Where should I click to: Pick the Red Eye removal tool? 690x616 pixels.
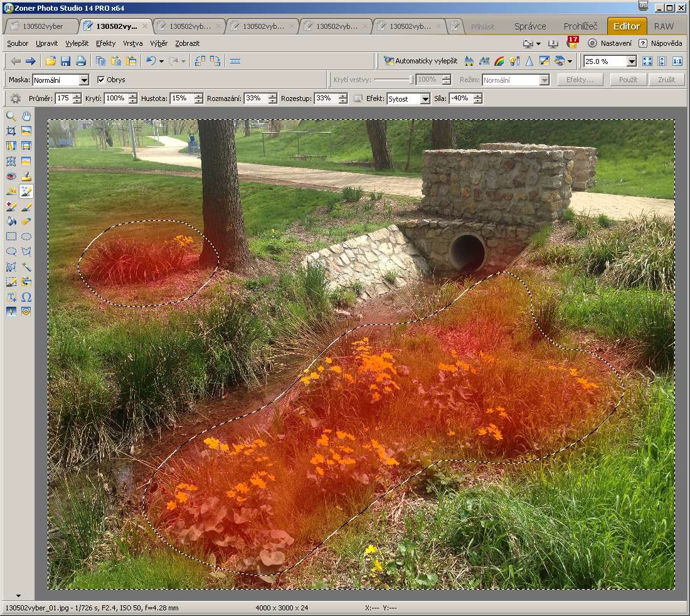[11, 176]
